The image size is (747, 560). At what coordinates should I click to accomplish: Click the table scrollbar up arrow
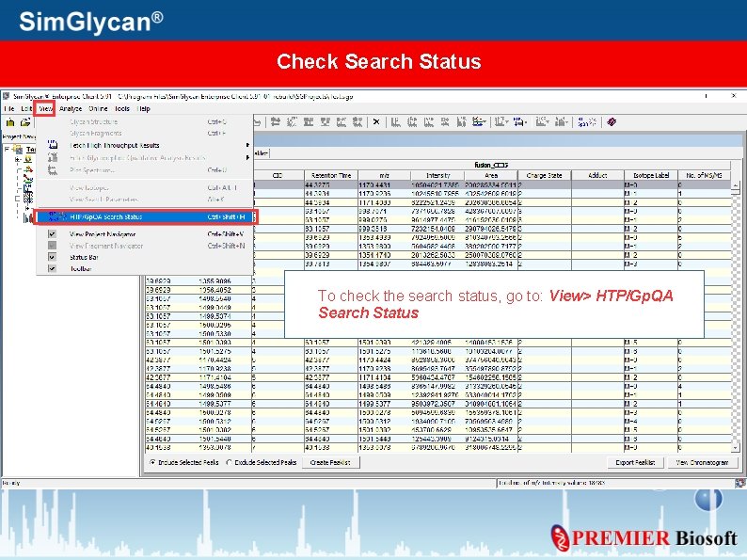click(x=736, y=184)
